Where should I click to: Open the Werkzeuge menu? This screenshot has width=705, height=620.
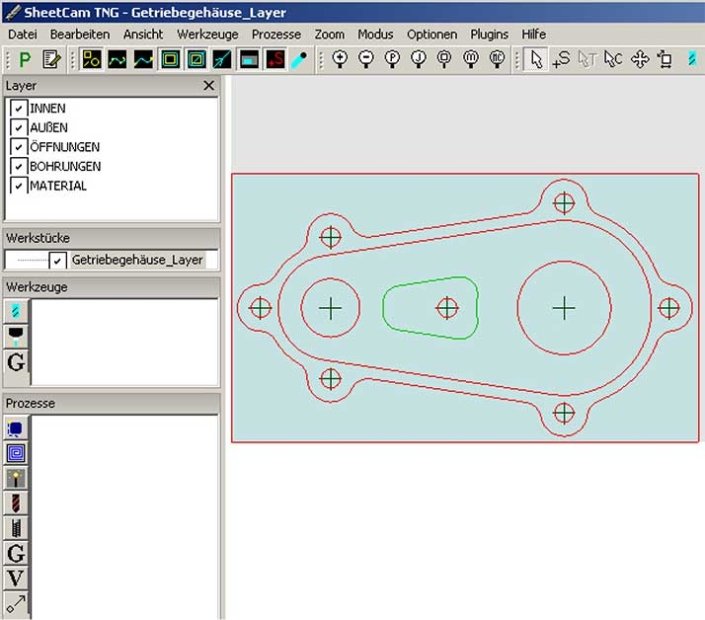pyautogui.click(x=207, y=34)
